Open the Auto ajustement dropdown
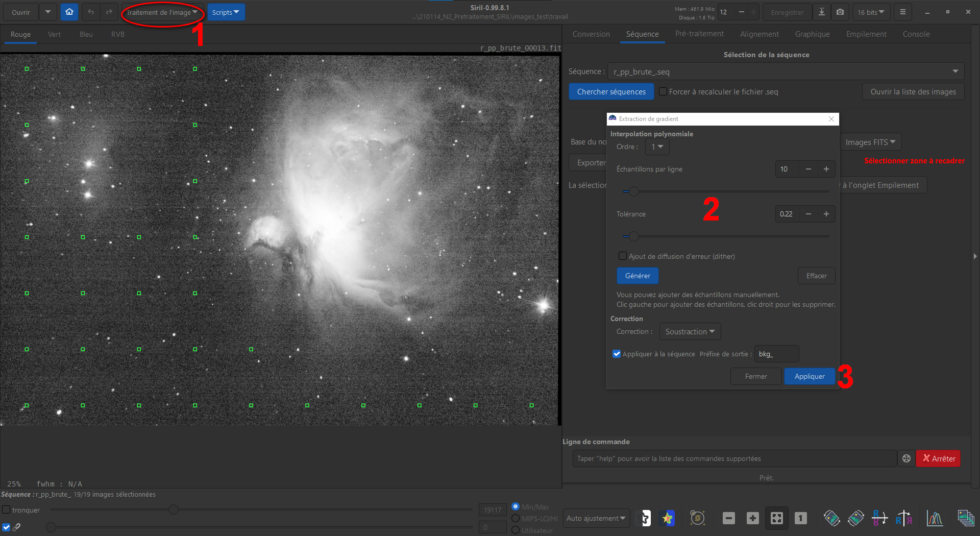This screenshot has width=980, height=536. (x=596, y=518)
